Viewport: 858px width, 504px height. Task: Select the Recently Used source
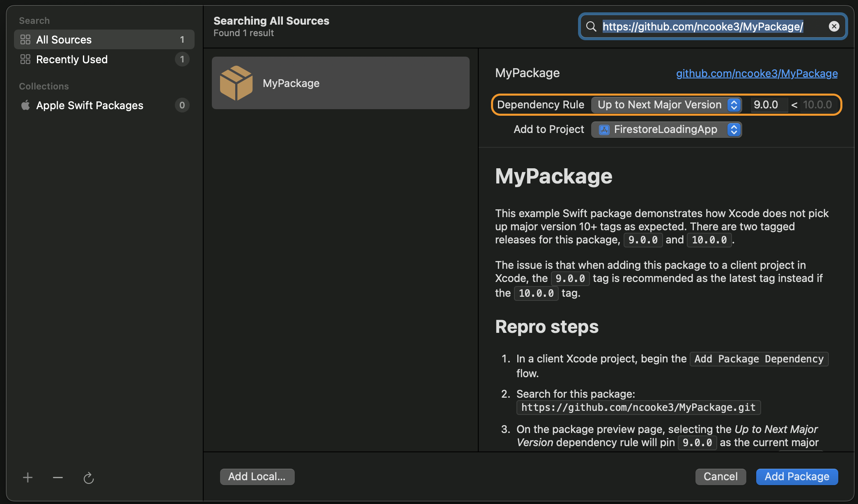[72, 59]
